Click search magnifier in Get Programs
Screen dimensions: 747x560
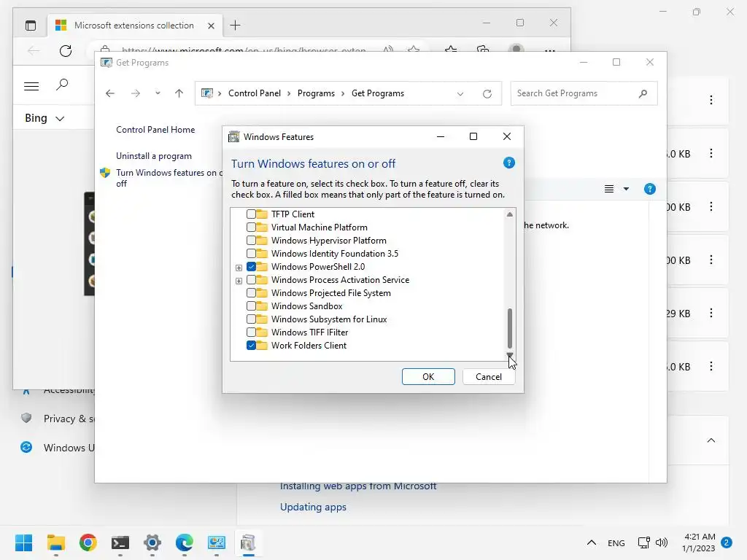click(643, 93)
